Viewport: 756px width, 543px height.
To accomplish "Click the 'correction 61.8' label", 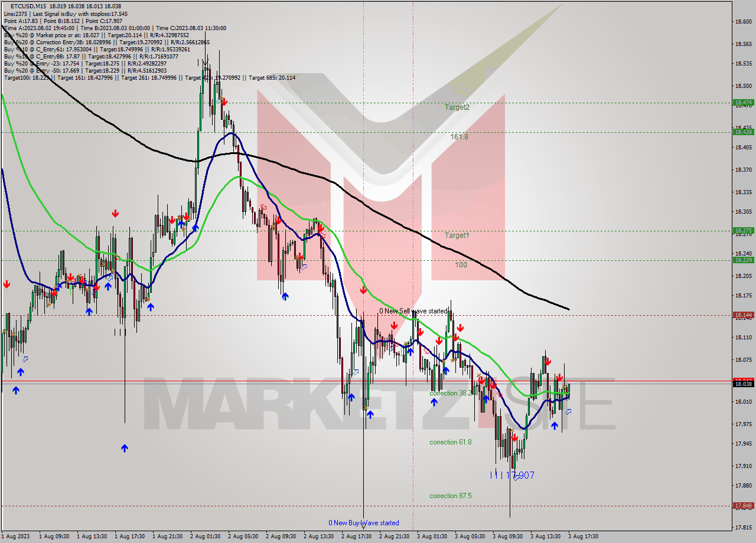I will [451, 442].
